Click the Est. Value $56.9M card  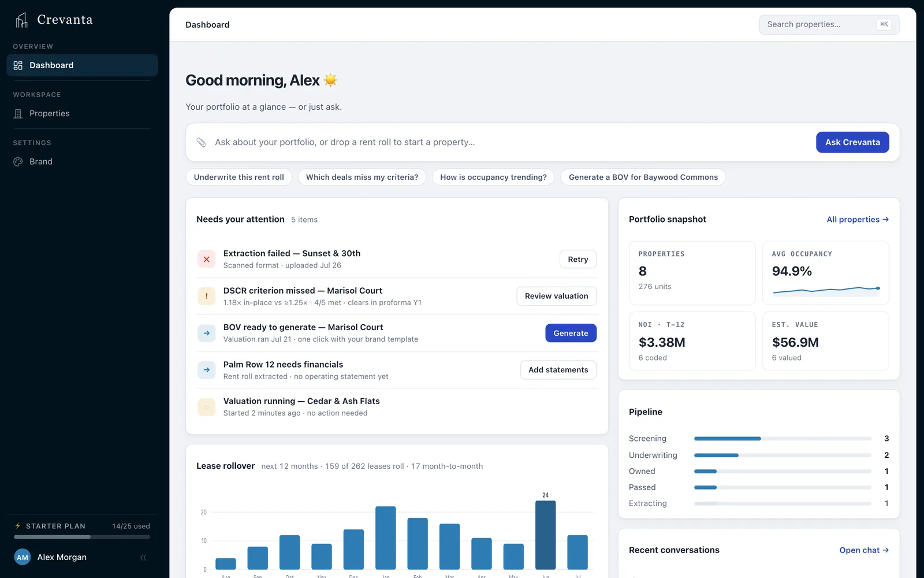pyautogui.click(x=826, y=341)
